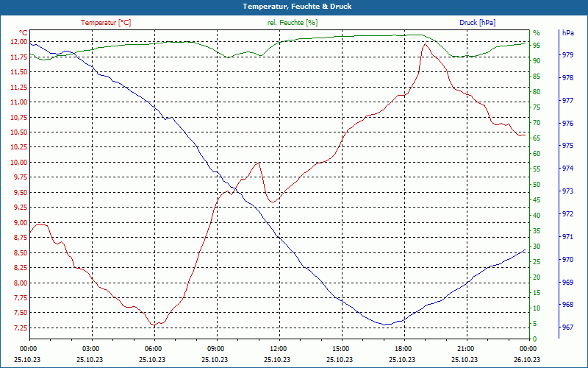588x368 pixels.
Task: Click the 35 humidity axis value
Action: 537,230
